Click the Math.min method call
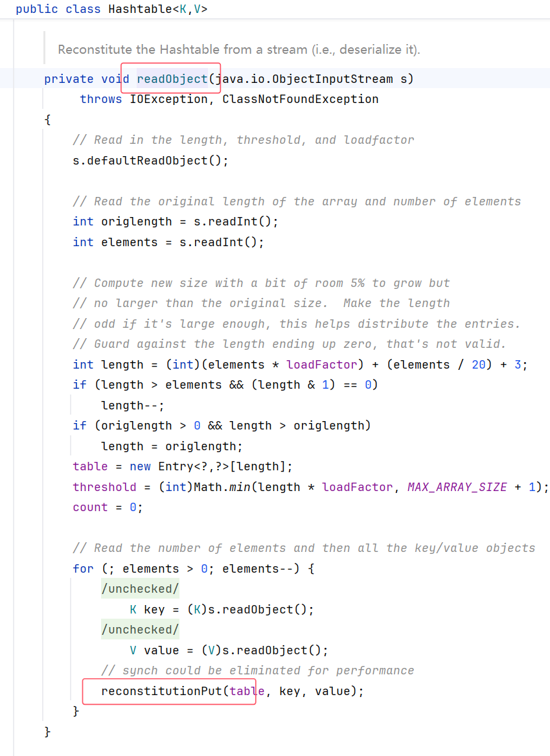 tap(223, 487)
